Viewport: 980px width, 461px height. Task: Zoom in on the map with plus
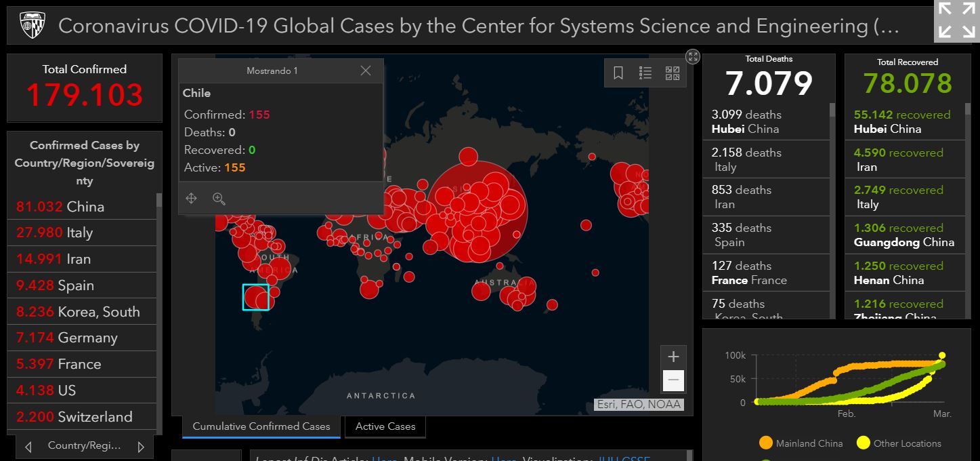(x=673, y=357)
